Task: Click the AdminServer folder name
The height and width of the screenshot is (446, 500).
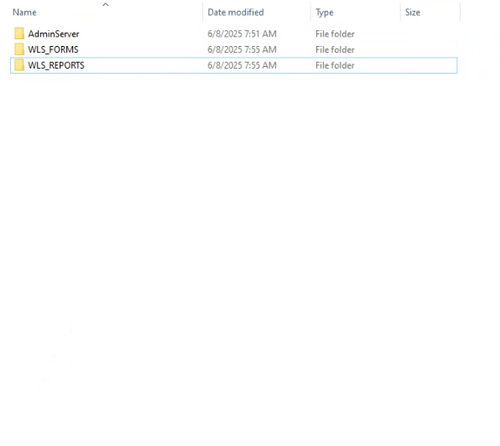Action: (54, 34)
